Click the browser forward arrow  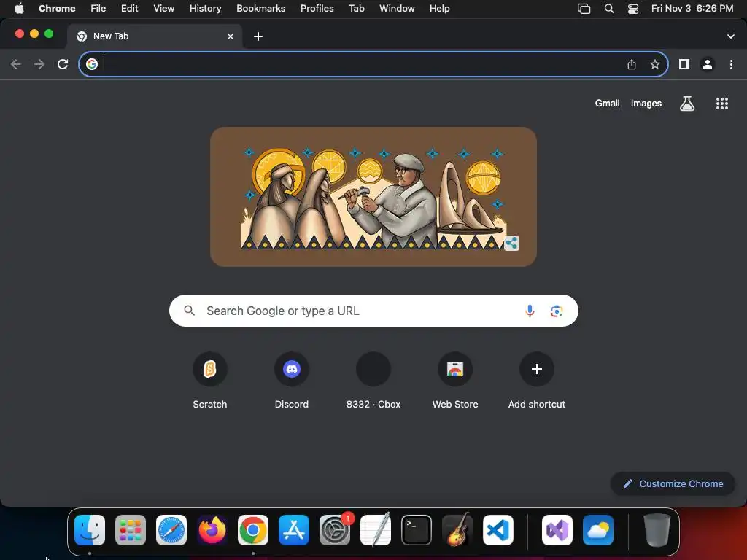click(39, 64)
